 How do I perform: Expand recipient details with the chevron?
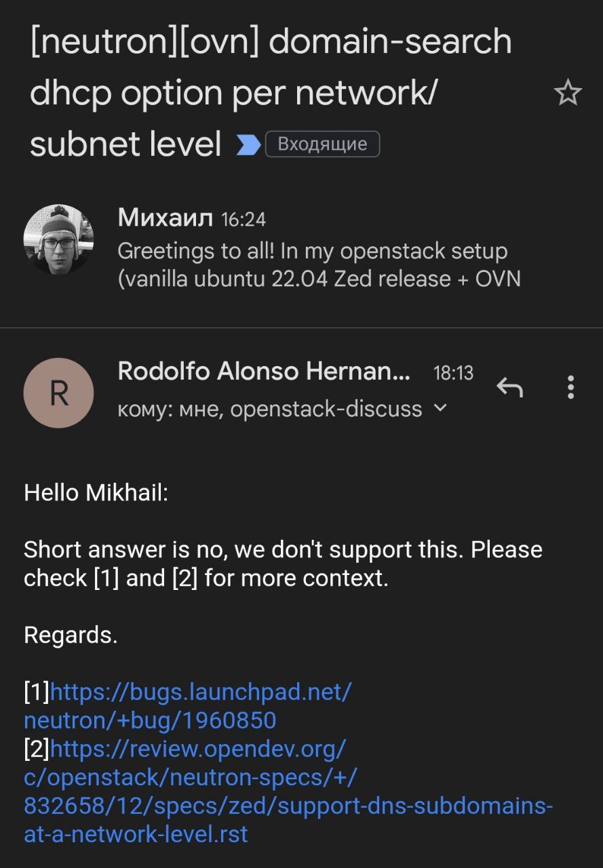click(x=440, y=408)
